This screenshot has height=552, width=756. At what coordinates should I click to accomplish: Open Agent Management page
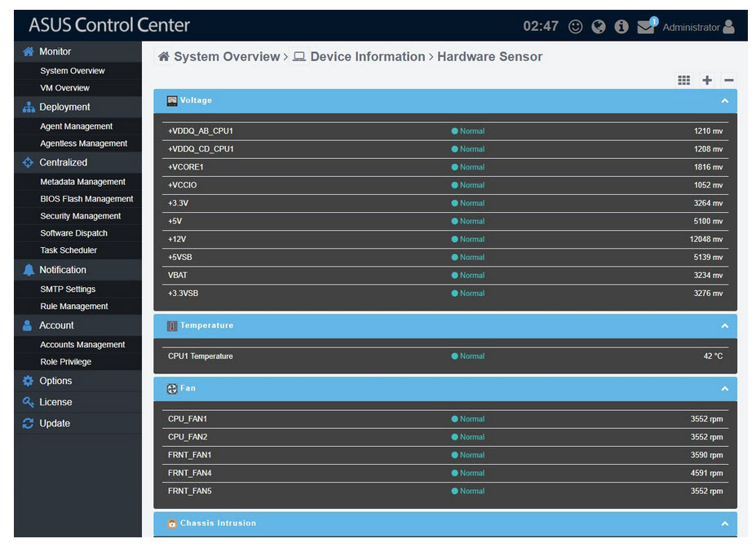[76, 126]
